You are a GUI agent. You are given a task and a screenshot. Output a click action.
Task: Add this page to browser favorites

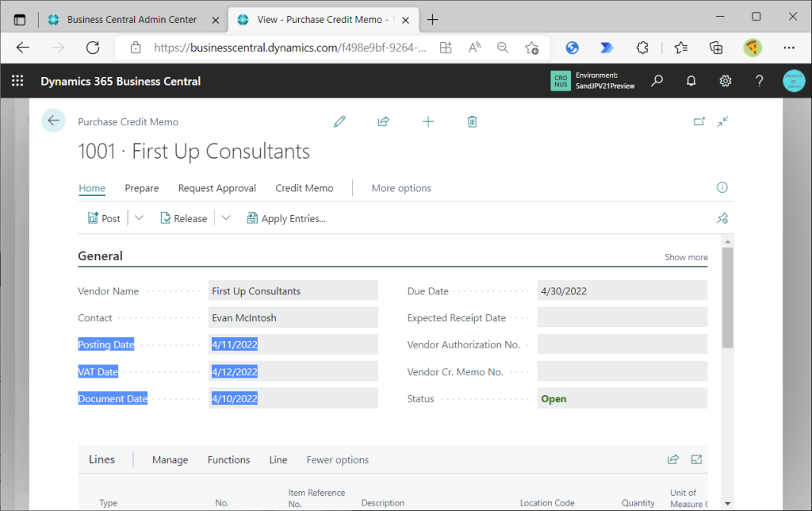(x=532, y=48)
